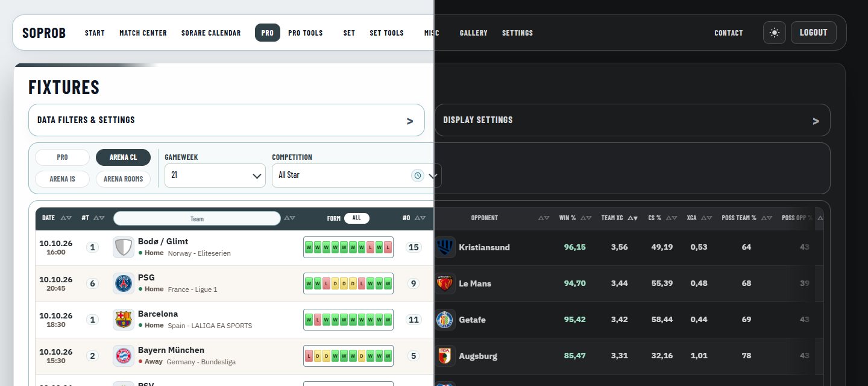
Task: Select the PRO mode pill
Action: pos(62,157)
